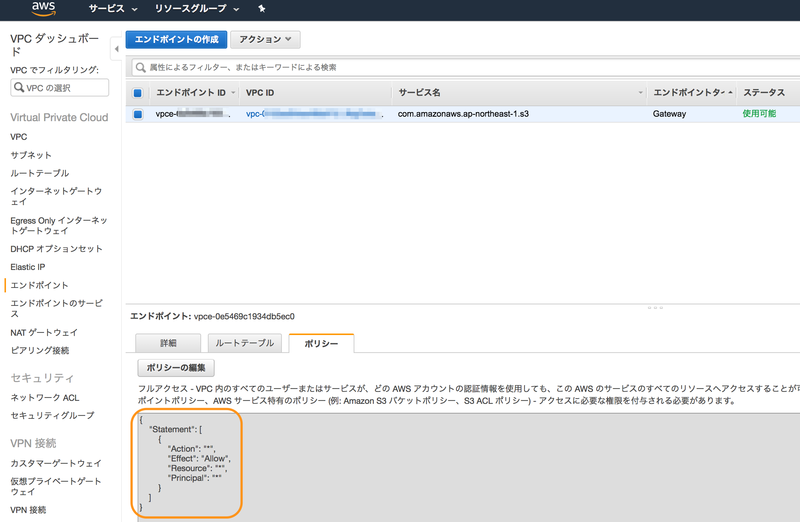The image size is (800, 522).
Task: Switch to the ルートテーブル tab
Action: (x=244, y=343)
